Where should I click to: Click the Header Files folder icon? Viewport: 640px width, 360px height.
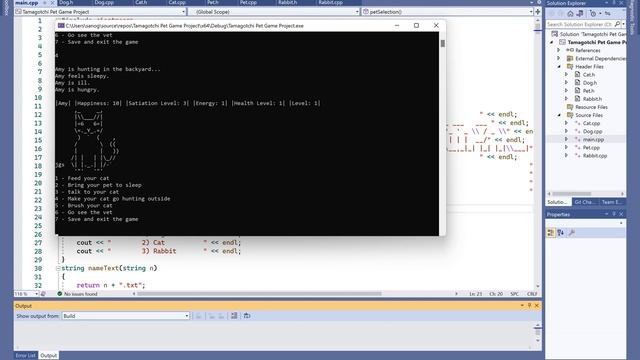pyautogui.click(x=570, y=66)
